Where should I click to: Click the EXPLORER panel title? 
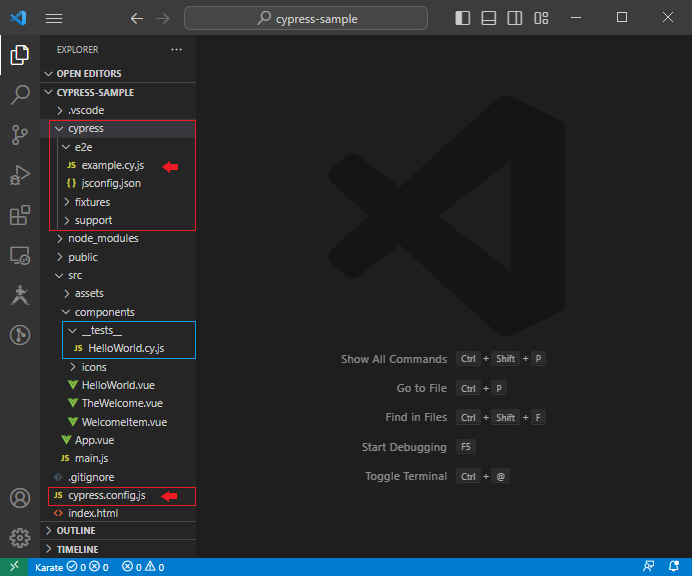(x=78, y=49)
